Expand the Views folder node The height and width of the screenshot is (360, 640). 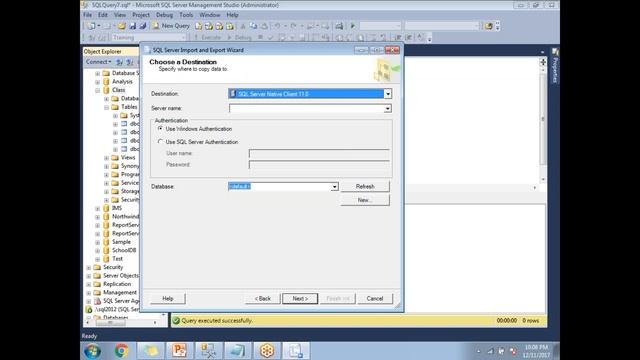coord(106,158)
